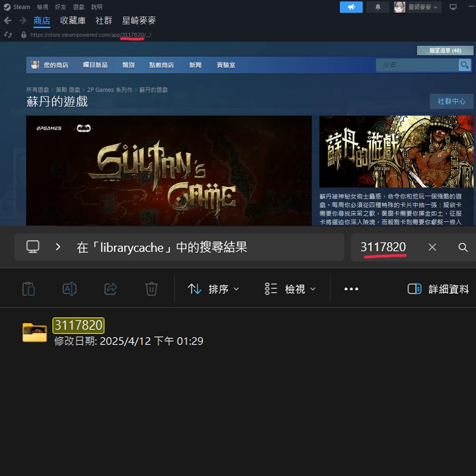Click the Explorer search field containing 3117820

(x=383, y=247)
